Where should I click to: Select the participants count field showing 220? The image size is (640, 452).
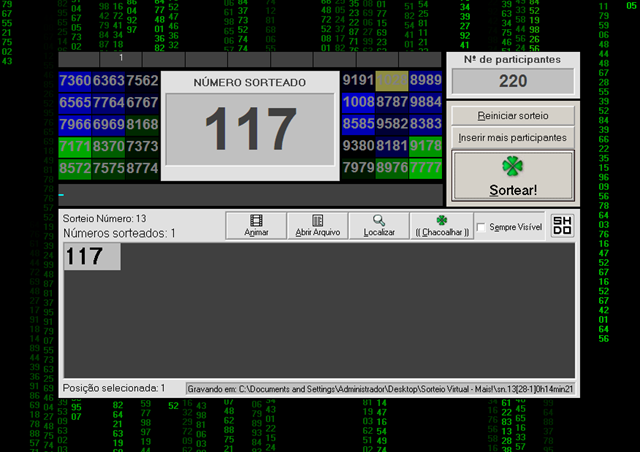[513, 81]
